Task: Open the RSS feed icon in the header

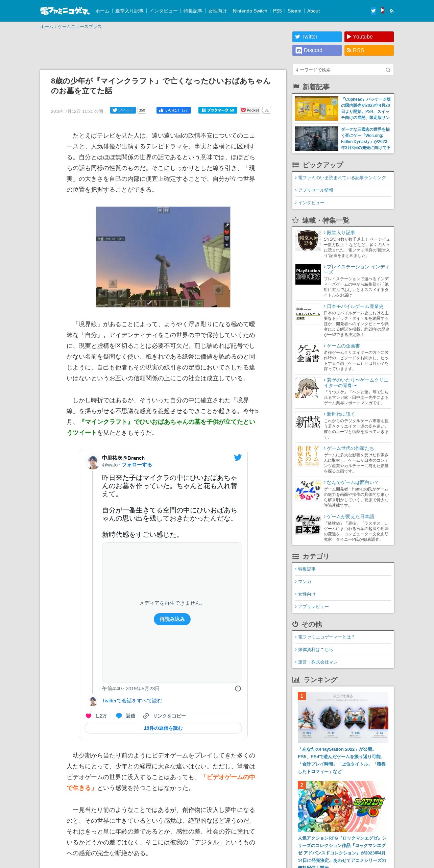Action: pos(391,10)
